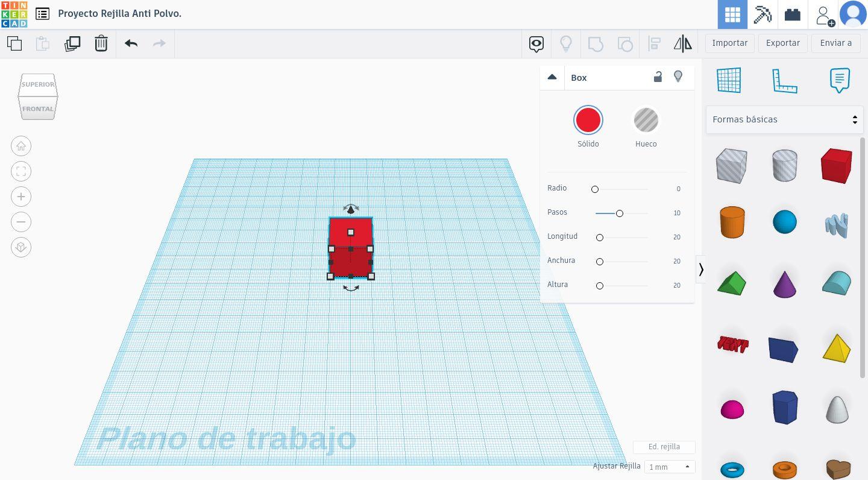The width and height of the screenshot is (868, 480).
Task: Set the Box to Sólido
Action: (x=588, y=120)
